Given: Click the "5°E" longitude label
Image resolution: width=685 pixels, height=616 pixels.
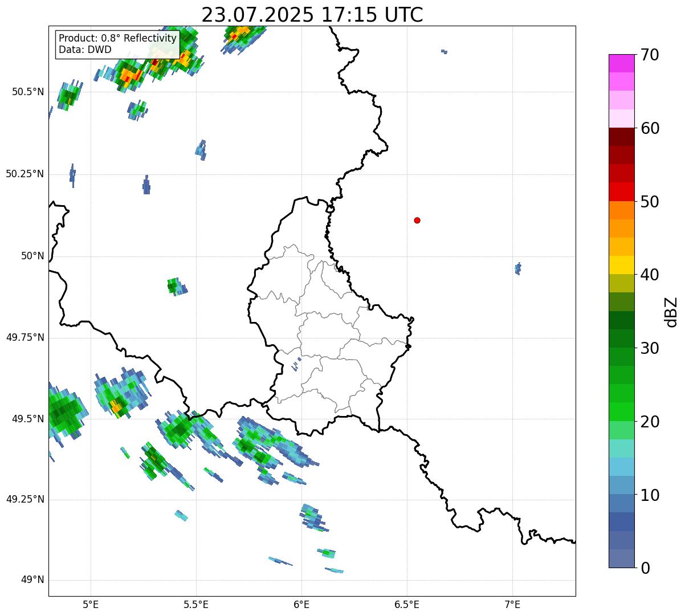Looking at the screenshot, I should point(91,604).
